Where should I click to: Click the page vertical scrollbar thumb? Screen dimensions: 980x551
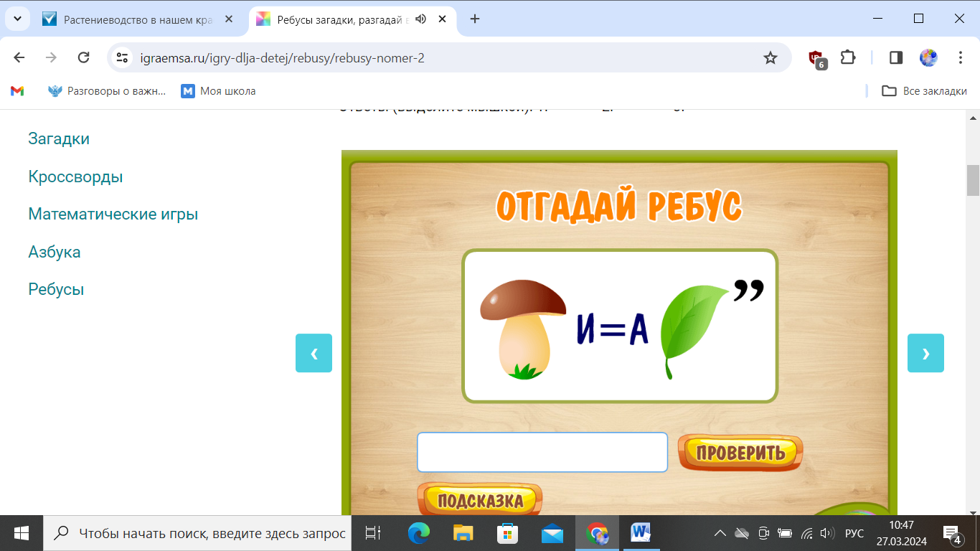[974, 180]
